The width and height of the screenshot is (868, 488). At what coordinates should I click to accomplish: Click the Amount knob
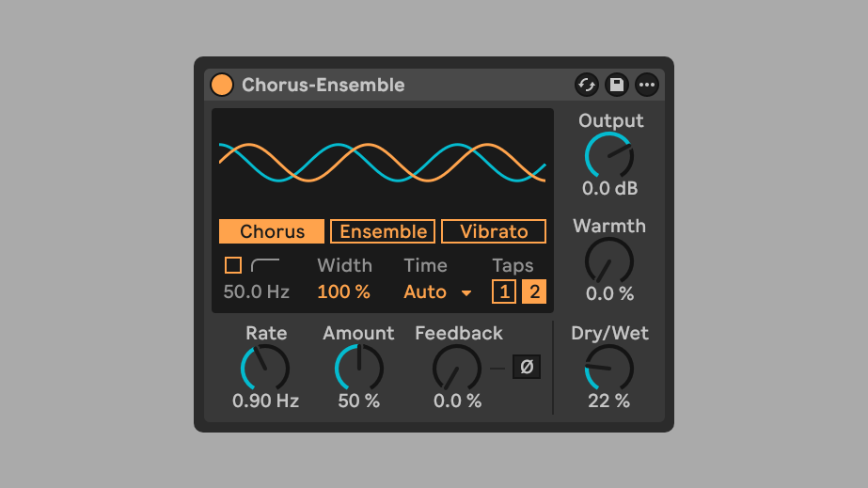359,368
